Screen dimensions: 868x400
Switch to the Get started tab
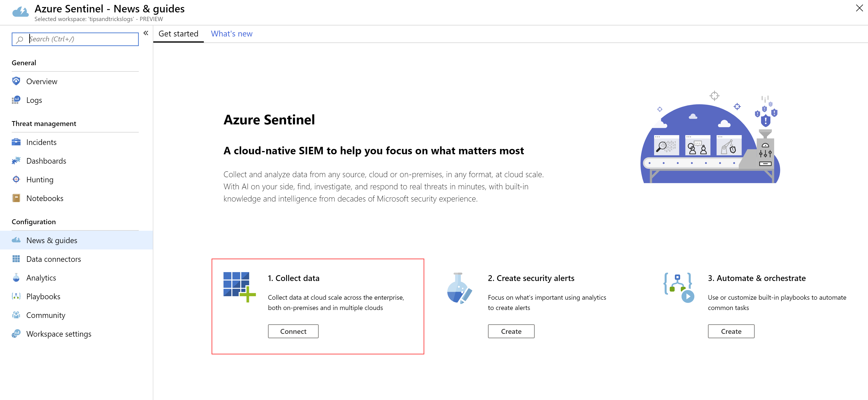click(x=178, y=34)
